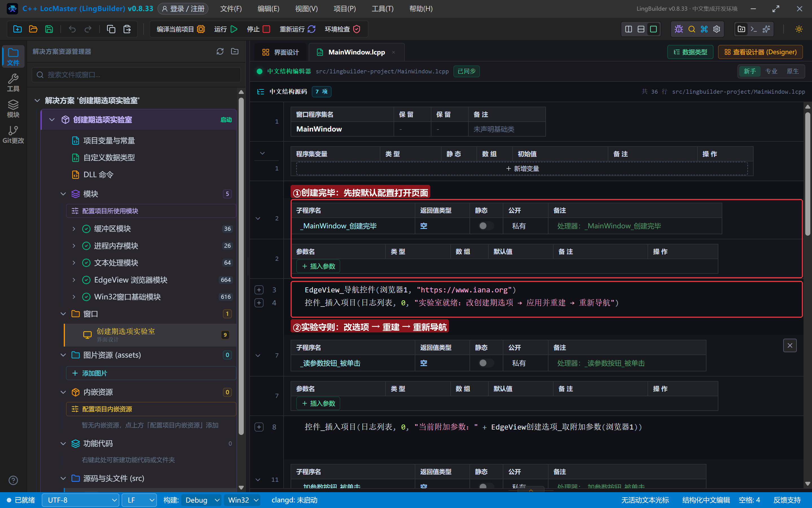Open the 帮助(H) menu
812x508 pixels.
[x=421, y=9]
